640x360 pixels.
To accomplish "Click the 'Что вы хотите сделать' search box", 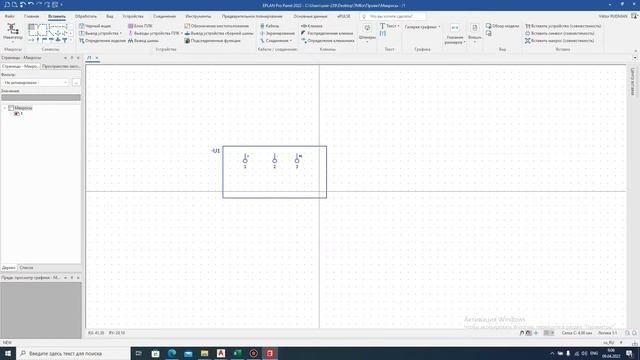I will click(x=393, y=16).
